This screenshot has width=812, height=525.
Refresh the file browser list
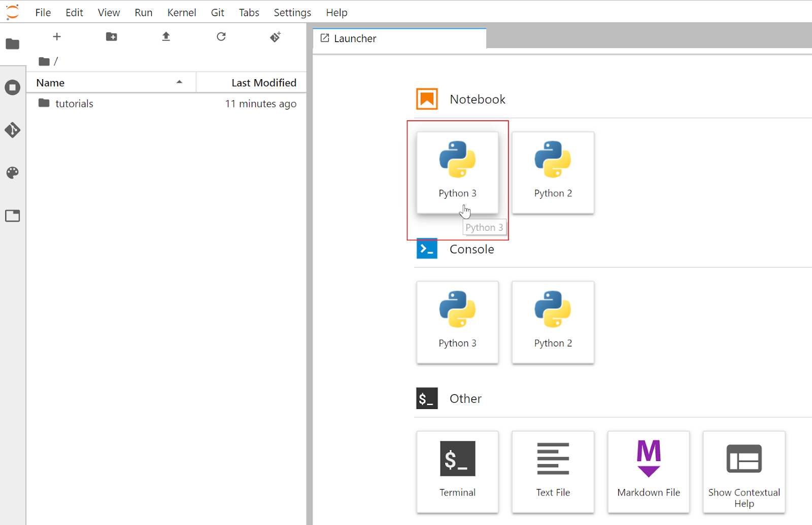click(221, 37)
